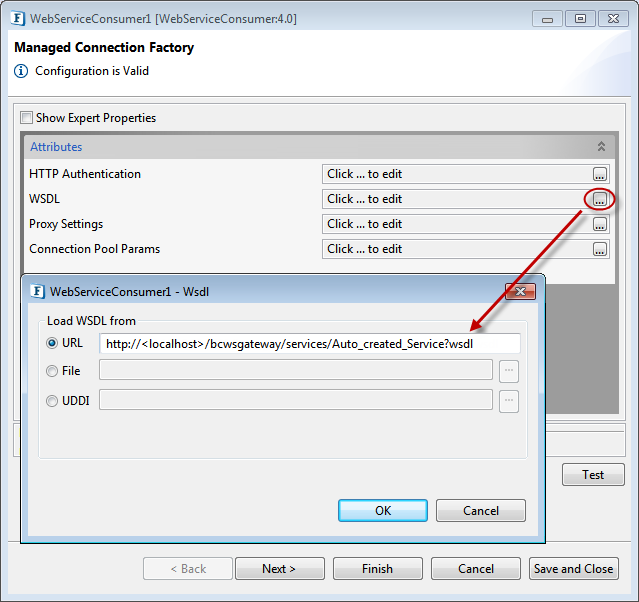Cancel the Wsdl dialog
The image size is (639, 602).
click(x=480, y=510)
